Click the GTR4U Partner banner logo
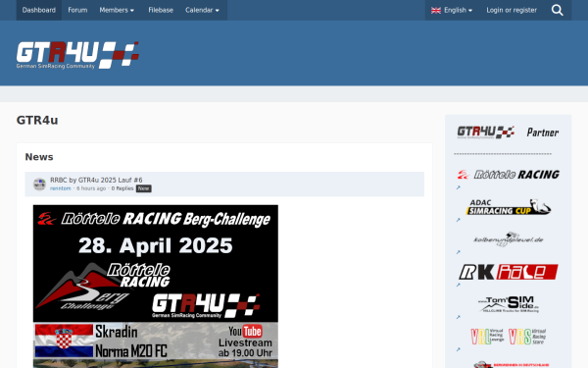Viewport: 588px width, 368px height. click(x=508, y=132)
